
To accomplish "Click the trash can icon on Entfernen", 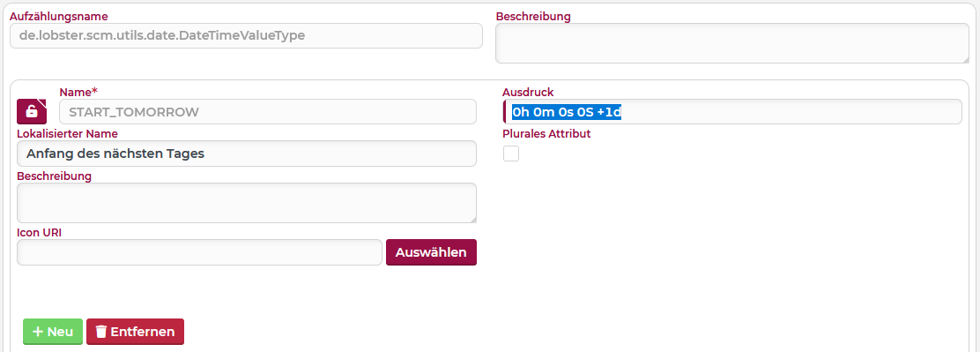I will (100, 332).
